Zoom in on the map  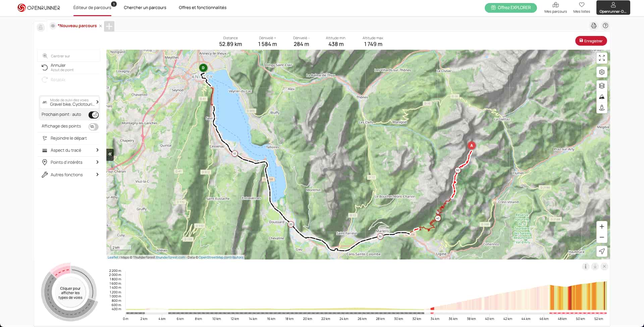tap(602, 227)
